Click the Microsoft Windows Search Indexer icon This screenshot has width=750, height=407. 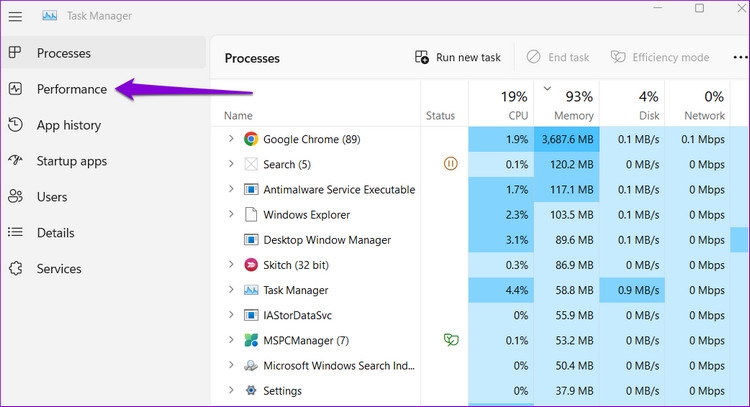[x=251, y=366]
